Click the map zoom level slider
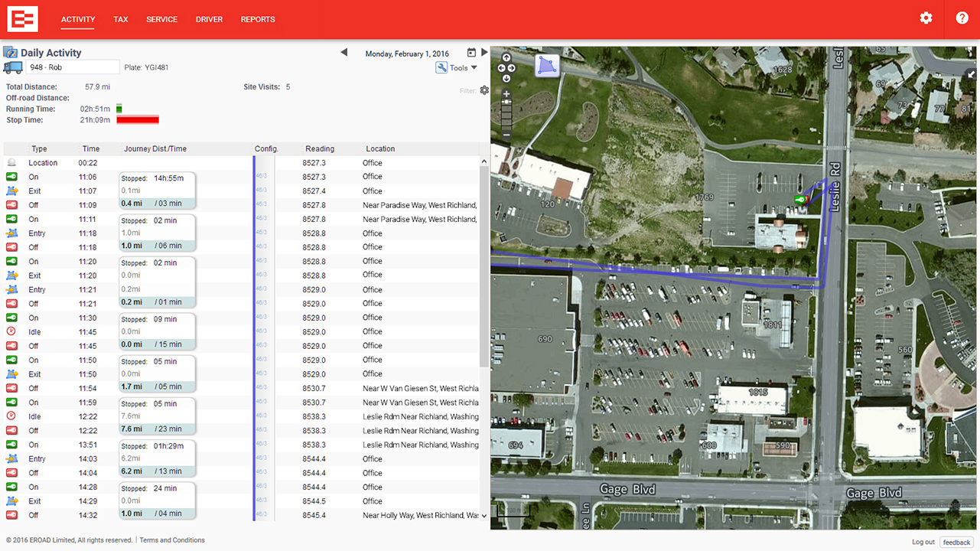This screenshot has width=980, height=551. 506,115
